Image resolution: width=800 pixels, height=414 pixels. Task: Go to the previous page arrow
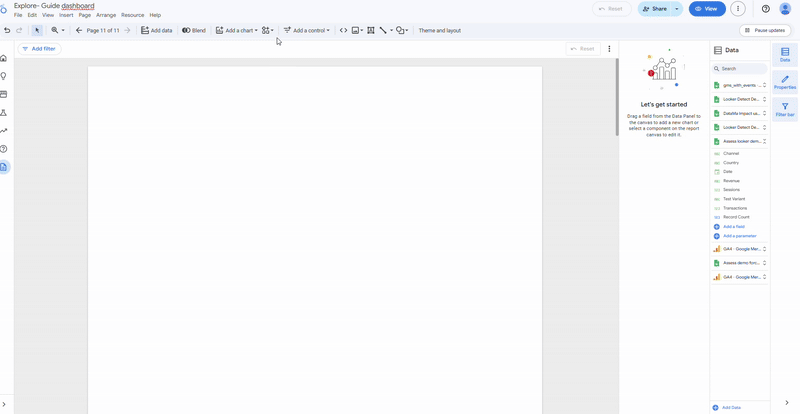click(79, 31)
